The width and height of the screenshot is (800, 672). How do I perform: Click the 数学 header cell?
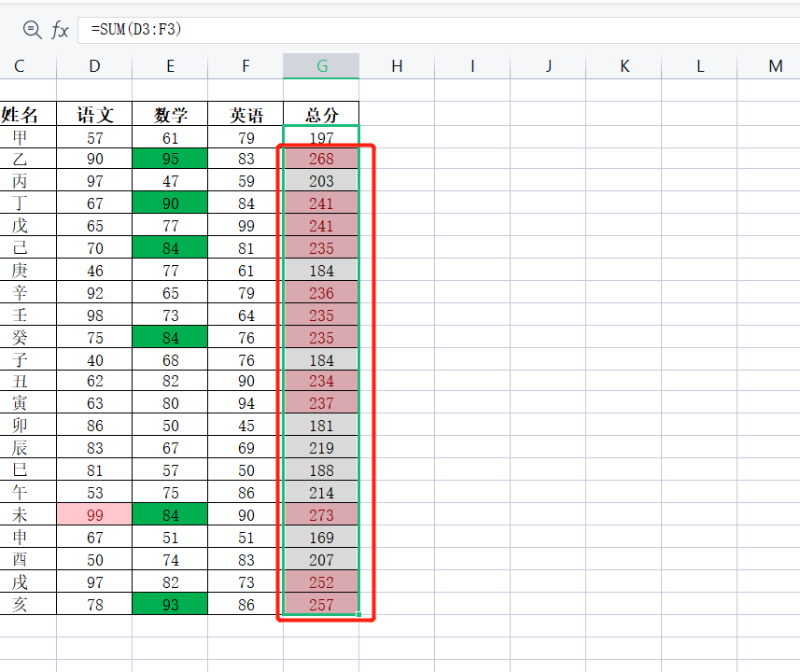(170, 114)
